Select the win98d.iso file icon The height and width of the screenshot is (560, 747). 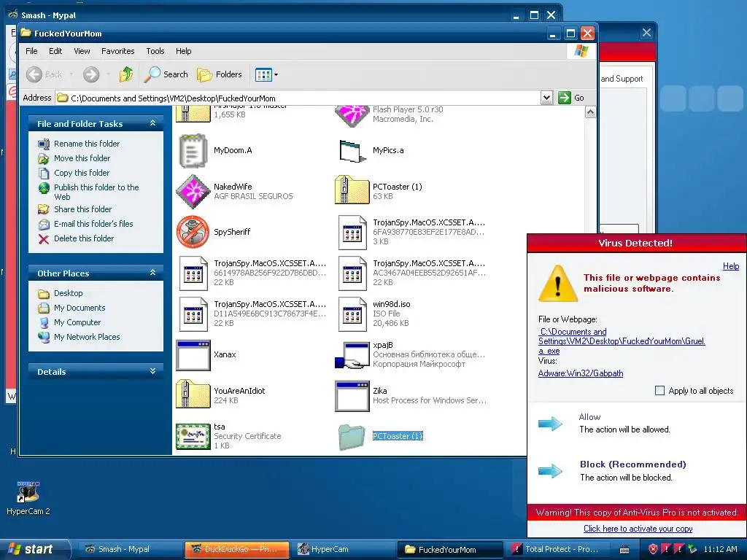[x=352, y=314]
